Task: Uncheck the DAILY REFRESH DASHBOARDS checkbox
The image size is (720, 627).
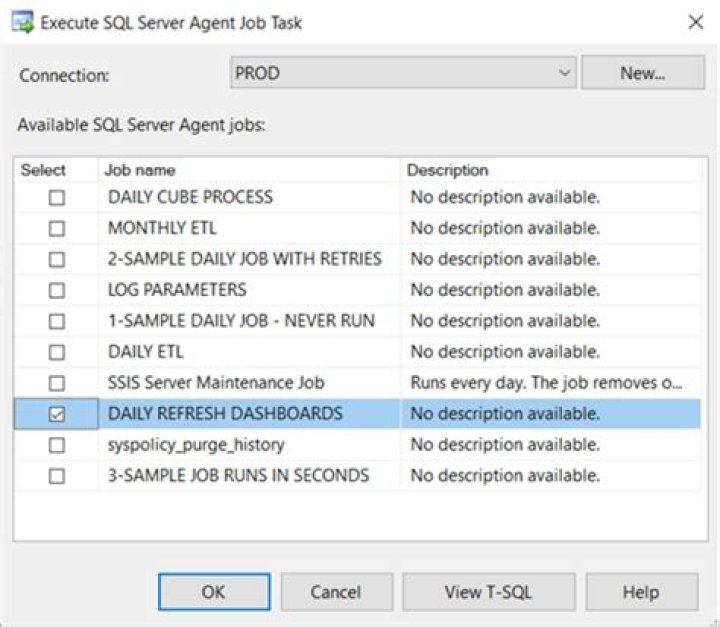Action: point(57,415)
